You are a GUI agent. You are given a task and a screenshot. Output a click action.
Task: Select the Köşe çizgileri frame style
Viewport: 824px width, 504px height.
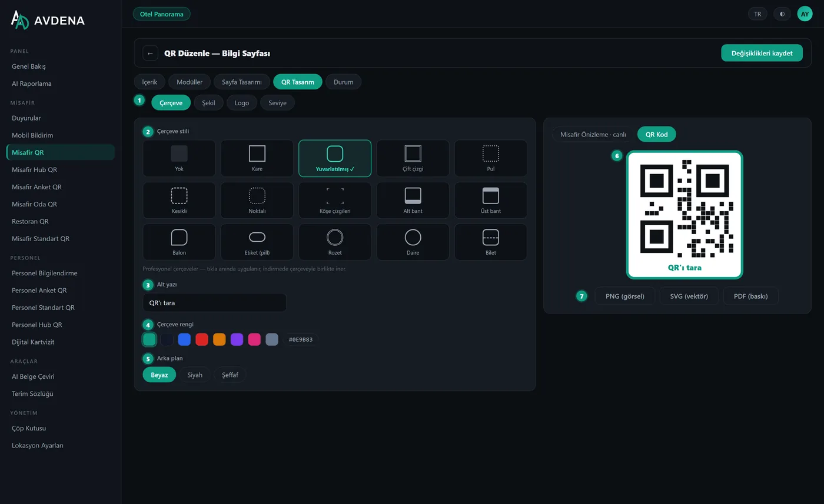(x=335, y=200)
